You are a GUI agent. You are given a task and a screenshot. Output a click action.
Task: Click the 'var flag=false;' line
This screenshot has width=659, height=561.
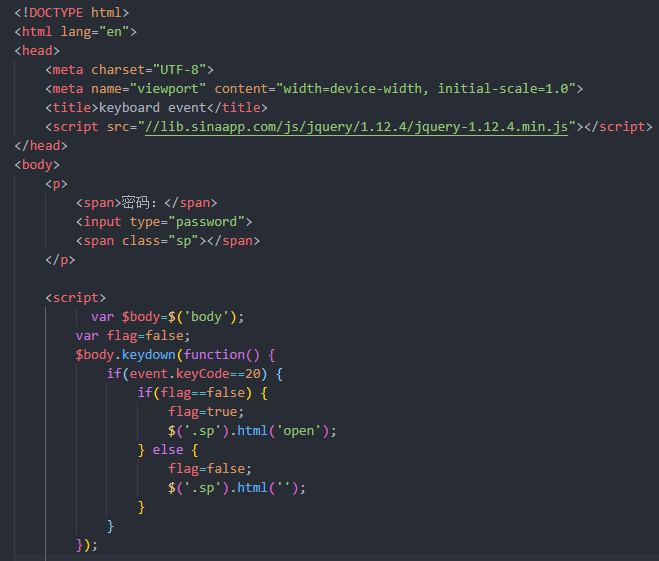(133, 335)
